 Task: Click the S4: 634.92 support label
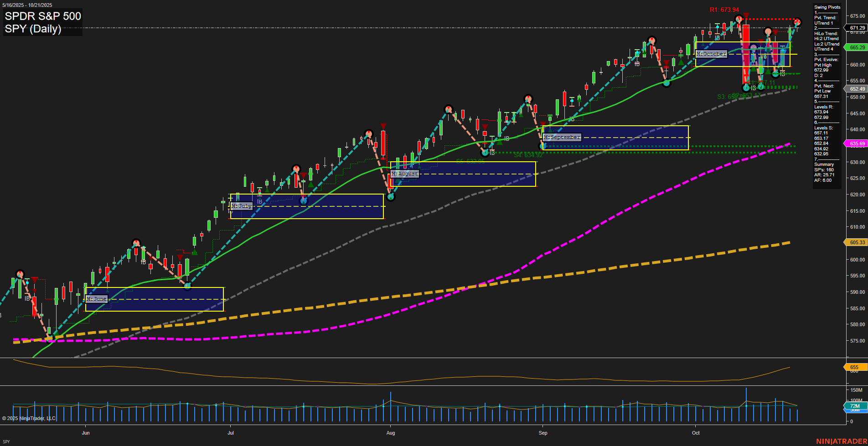pyautogui.click(x=528, y=155)
